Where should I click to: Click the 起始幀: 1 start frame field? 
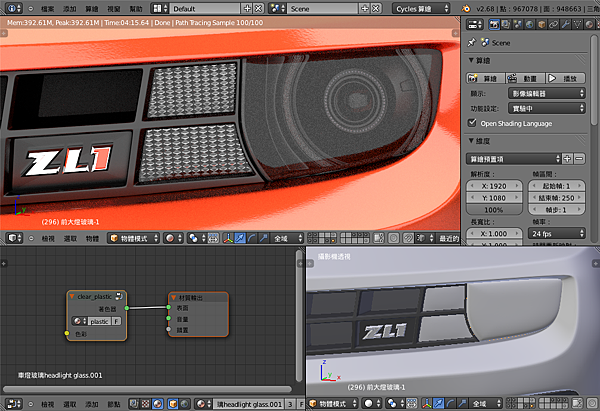click(x=556, y=186)
